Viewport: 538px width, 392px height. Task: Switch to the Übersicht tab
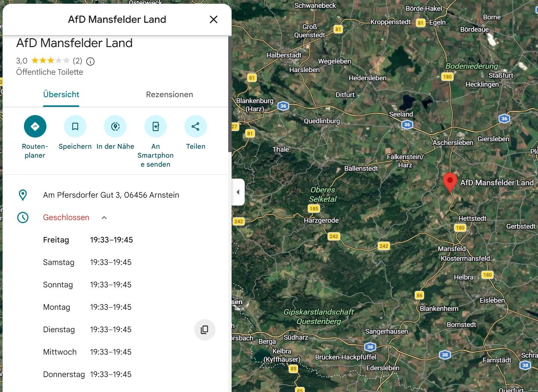61,95
